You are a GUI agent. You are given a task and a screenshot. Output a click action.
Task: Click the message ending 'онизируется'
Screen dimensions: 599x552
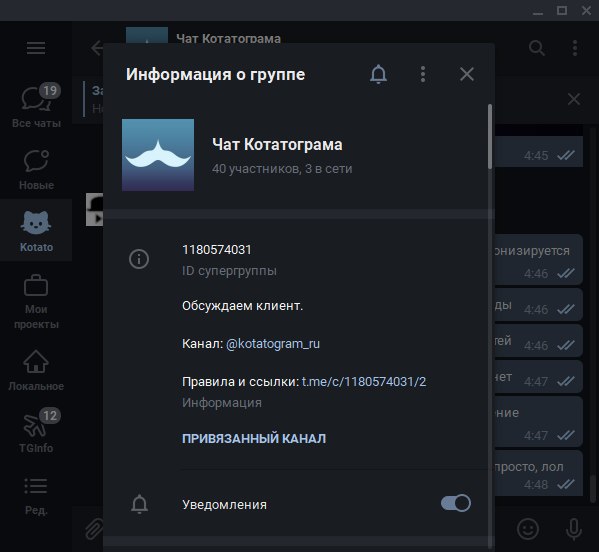[539, 260]
